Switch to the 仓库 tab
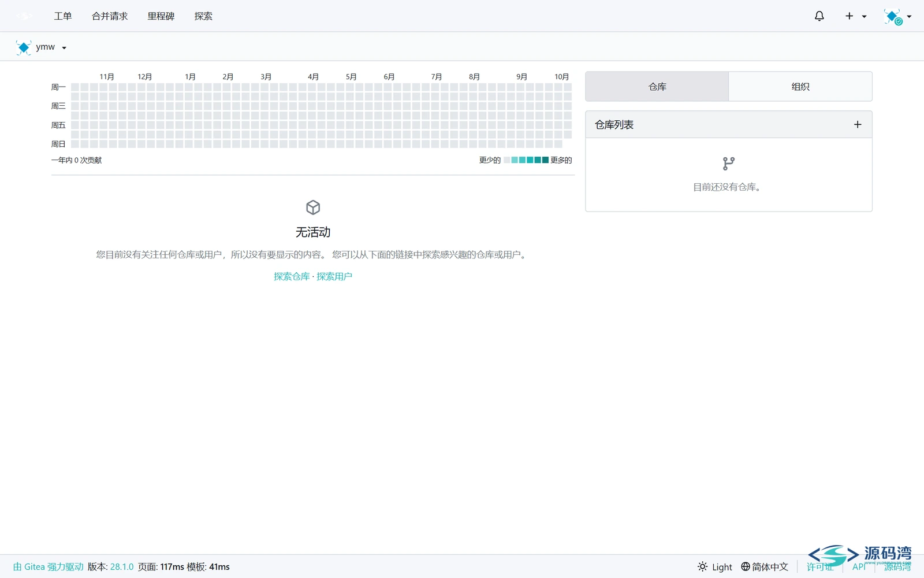The image size is (924, 578). coord(657,87)
